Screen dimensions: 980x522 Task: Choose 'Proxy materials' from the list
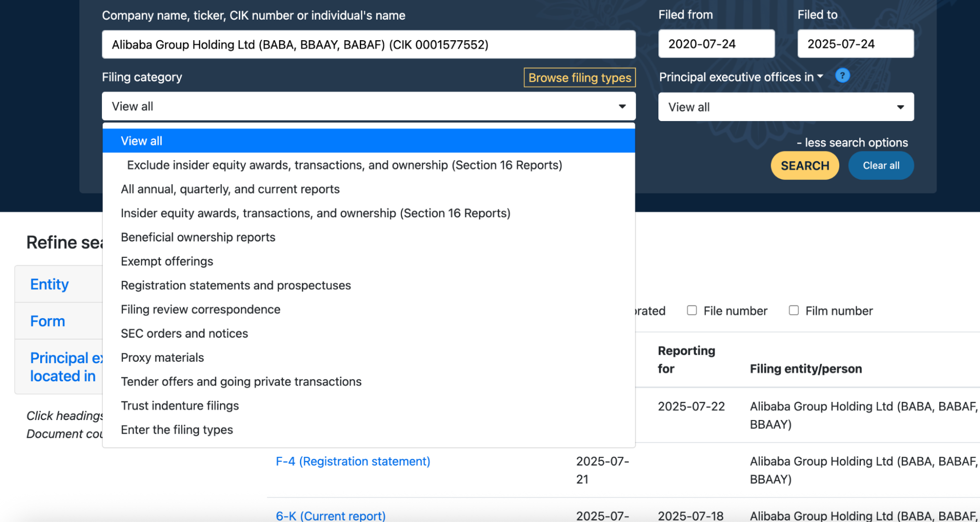(x=162, y=358)
